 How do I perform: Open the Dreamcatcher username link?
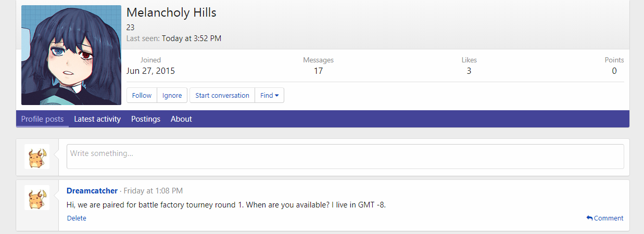point(92,191)
